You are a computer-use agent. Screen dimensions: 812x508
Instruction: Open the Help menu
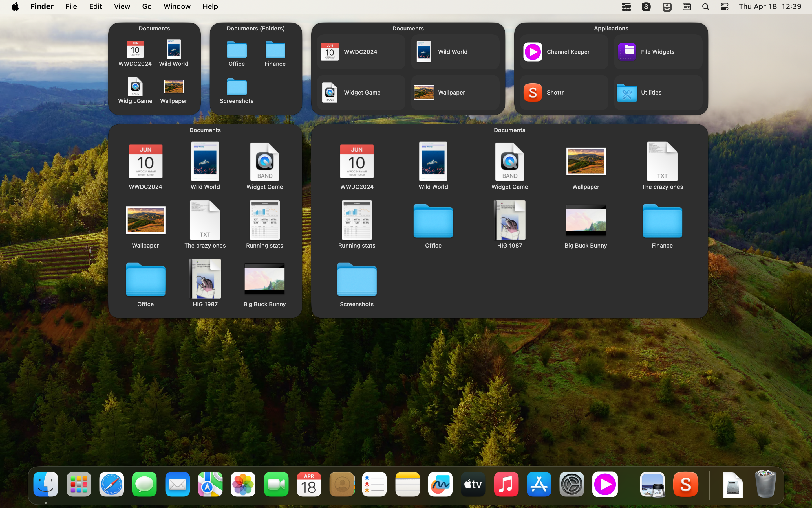tap(210, 6)
